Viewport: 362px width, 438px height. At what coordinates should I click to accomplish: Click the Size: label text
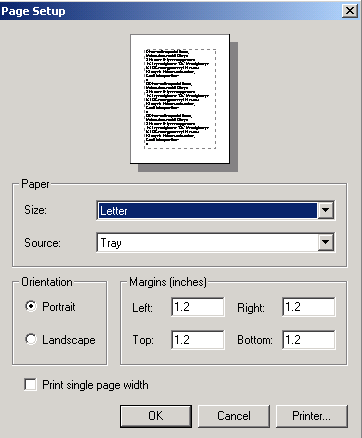pyautogui.click(x=35, y=210)
